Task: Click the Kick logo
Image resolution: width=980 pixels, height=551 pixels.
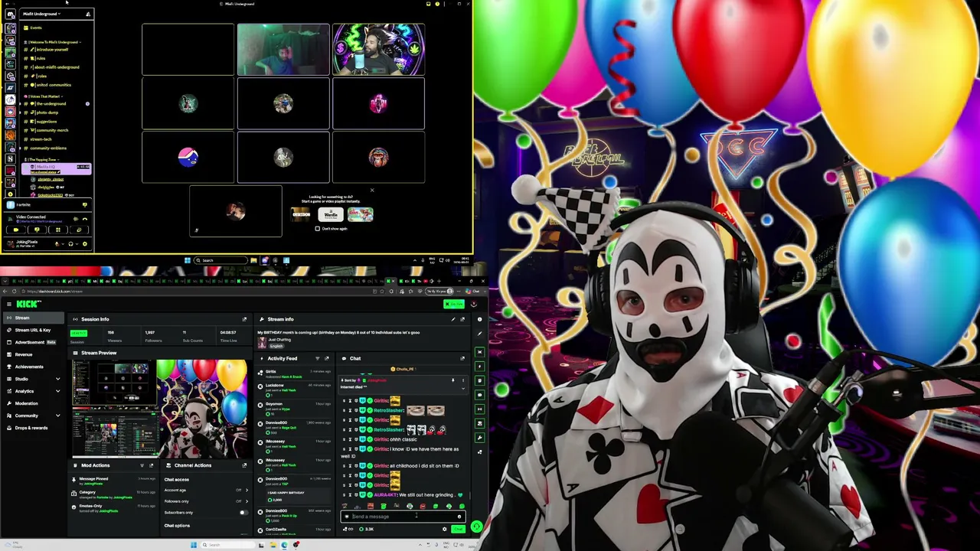Action: point(29,305)
